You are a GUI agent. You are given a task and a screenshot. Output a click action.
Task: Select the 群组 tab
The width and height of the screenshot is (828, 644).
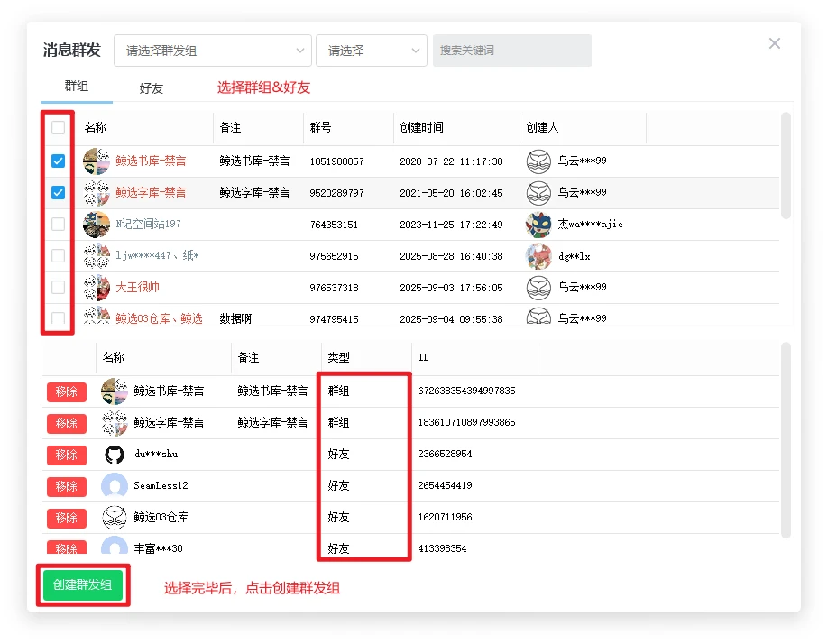(x=77, y=87)
